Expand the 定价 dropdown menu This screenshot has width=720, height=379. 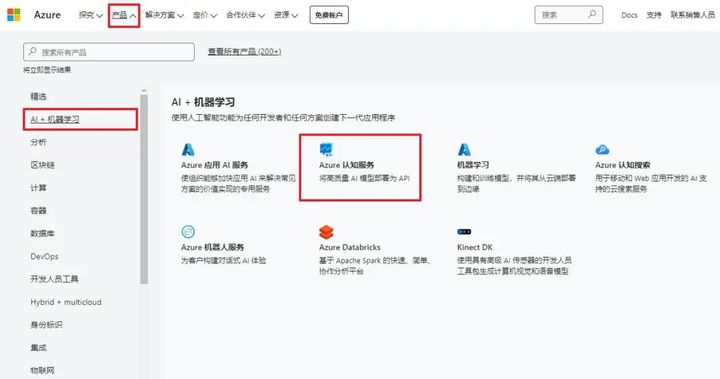204,15
